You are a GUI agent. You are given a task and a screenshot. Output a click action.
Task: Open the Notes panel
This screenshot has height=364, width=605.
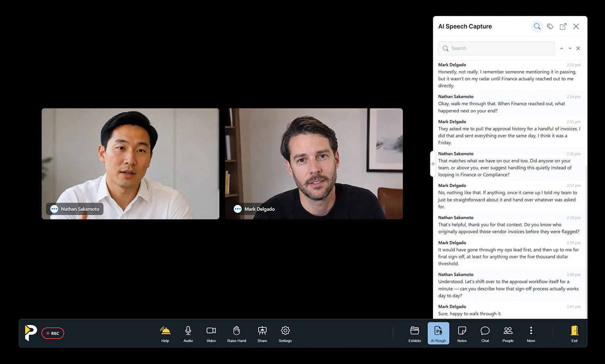pos(462,333)
